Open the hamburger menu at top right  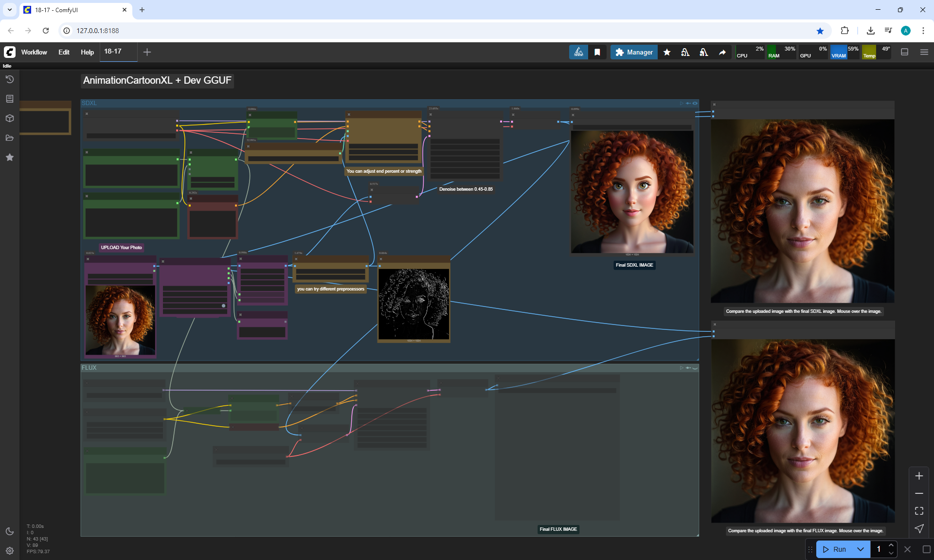(924, 52)
